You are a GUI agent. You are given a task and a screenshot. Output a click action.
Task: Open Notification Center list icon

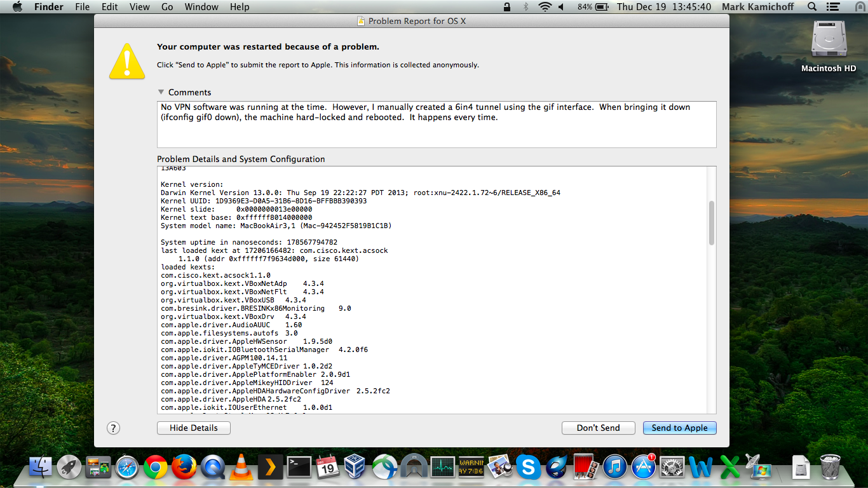point(832,7)
